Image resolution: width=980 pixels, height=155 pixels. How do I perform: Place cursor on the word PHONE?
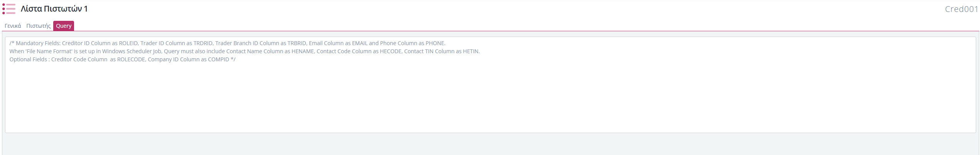[435, 43]
